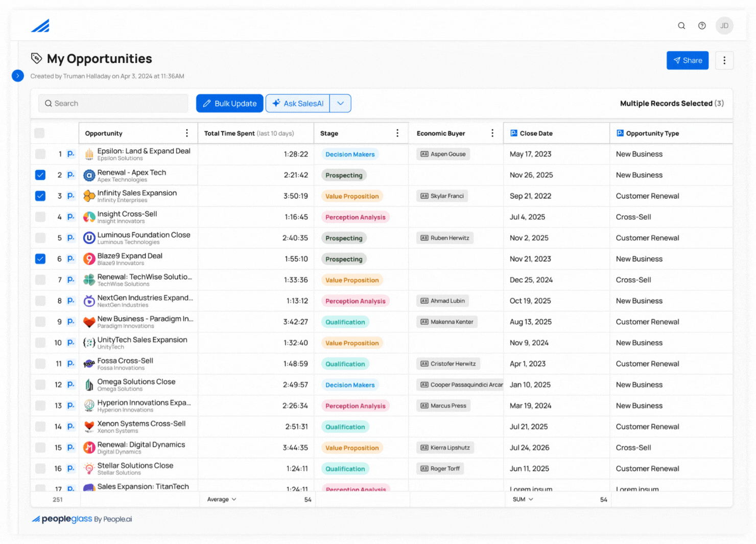
Task: Click the blue chevron circle beside the title
Action: click(x=17, y=75)
